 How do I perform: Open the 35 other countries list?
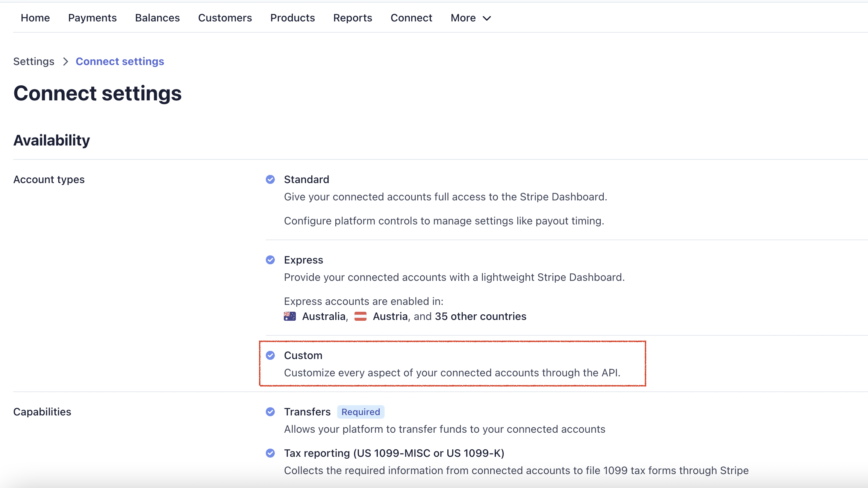480,317
